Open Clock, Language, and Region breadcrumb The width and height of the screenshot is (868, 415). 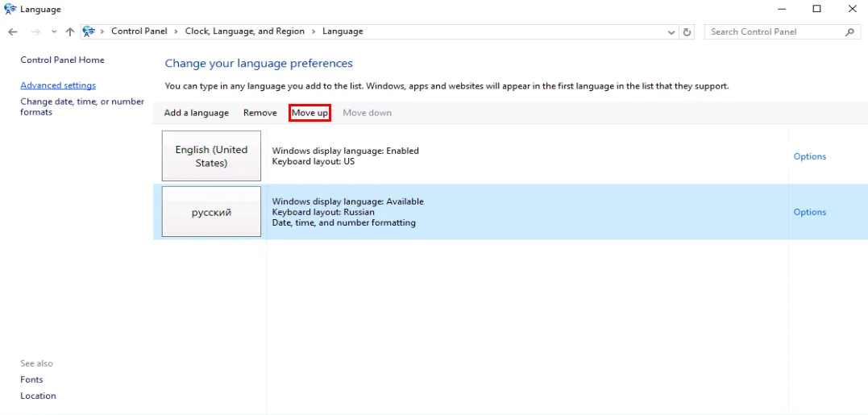244,31
